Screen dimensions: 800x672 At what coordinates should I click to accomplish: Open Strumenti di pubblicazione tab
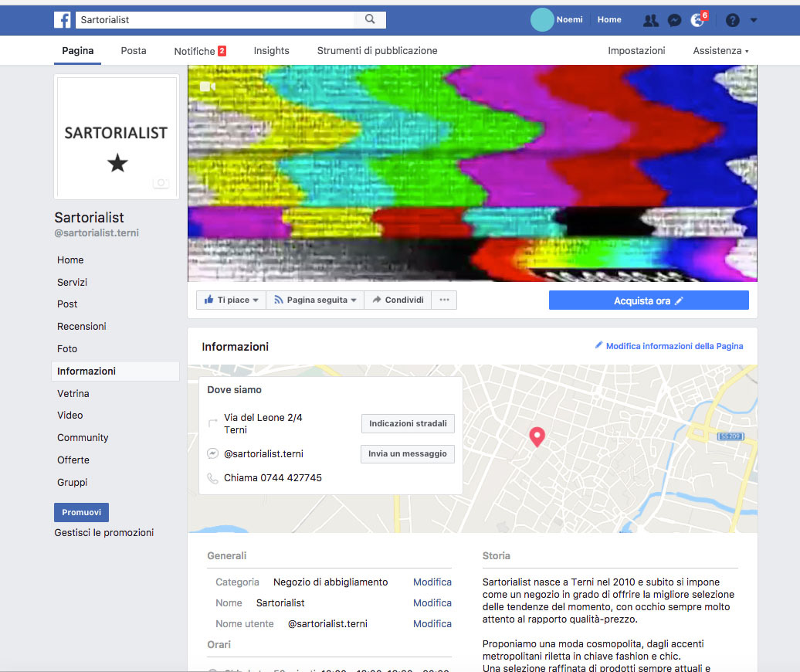[377, 50]
